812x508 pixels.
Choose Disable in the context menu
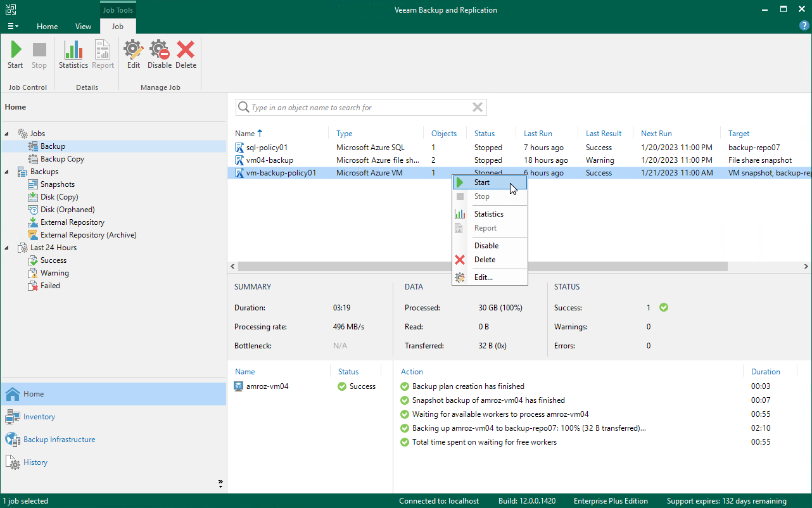(486, 246)
